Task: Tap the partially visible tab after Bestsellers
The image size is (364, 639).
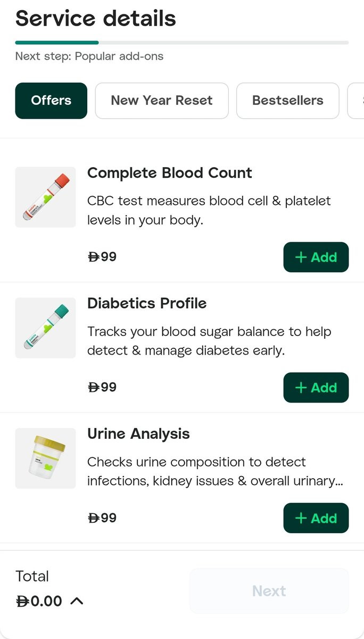Action: coord(356,101)
